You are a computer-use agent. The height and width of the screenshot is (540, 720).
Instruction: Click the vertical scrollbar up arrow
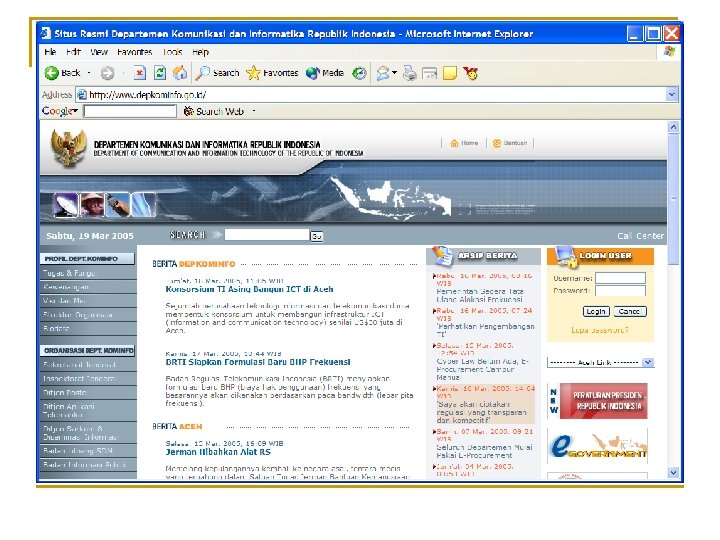tap(673, 127)
